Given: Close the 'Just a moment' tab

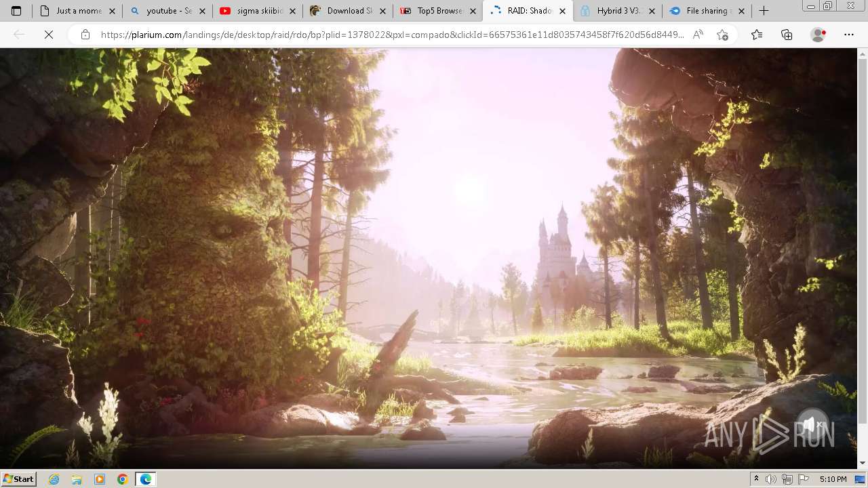Looking at the screenshot, I should tap(112, 11).
